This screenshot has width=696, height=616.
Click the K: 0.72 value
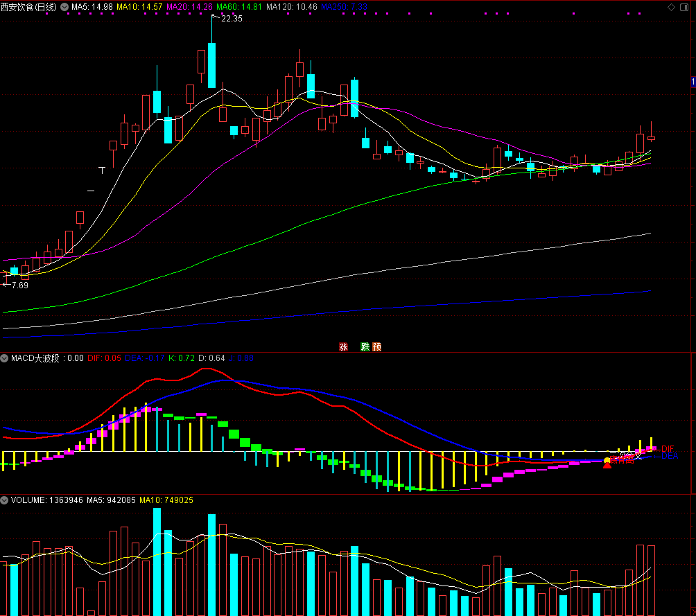(182, 358)
